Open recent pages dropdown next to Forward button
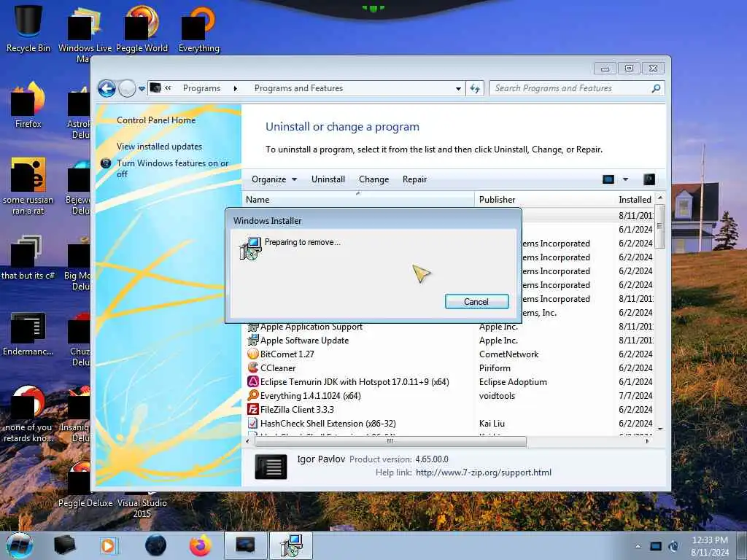This screenshot has width=747, height=560. (142, 89)
